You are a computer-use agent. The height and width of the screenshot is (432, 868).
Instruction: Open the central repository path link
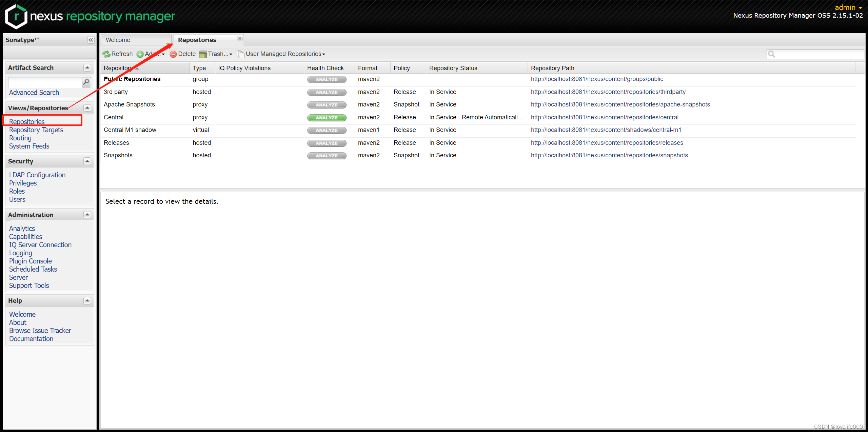(604, 117)
